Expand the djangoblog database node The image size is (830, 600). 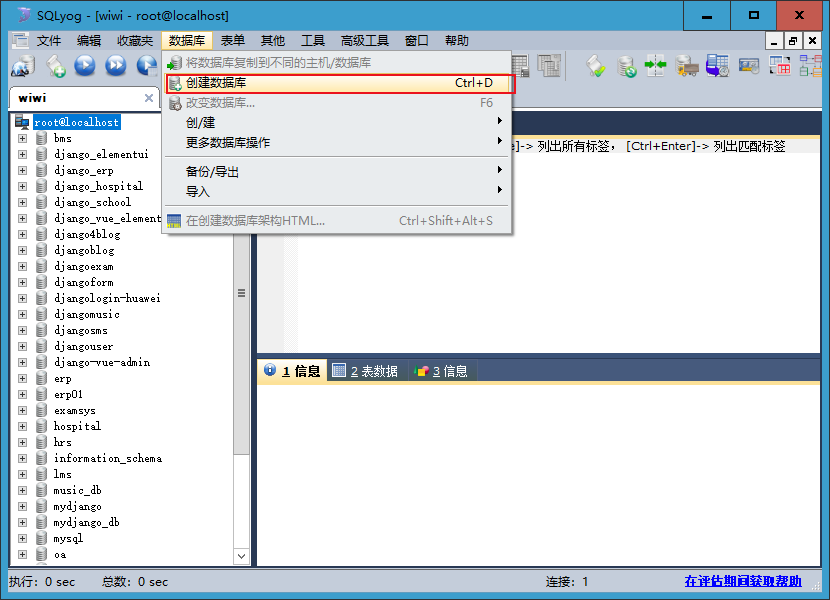point(22,250)
